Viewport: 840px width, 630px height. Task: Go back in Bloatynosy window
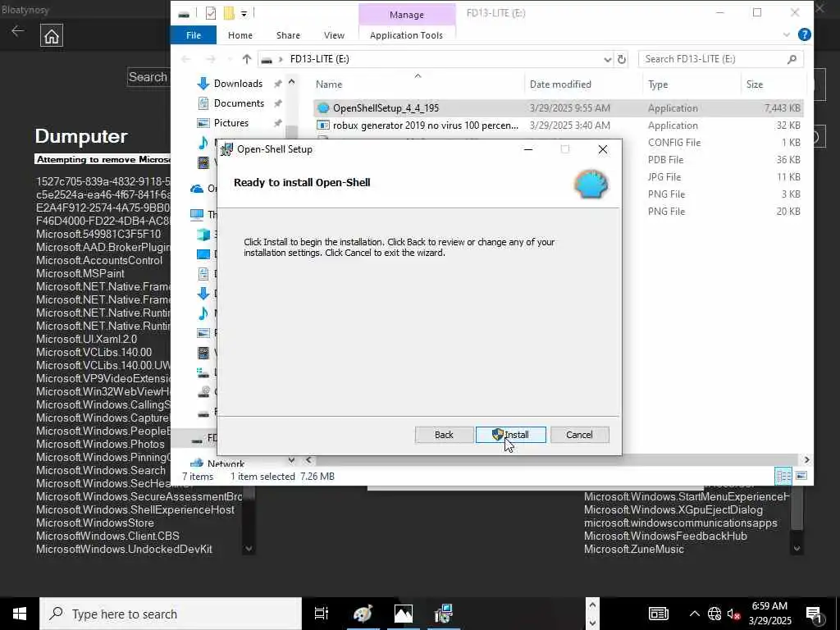pos(18,31)
